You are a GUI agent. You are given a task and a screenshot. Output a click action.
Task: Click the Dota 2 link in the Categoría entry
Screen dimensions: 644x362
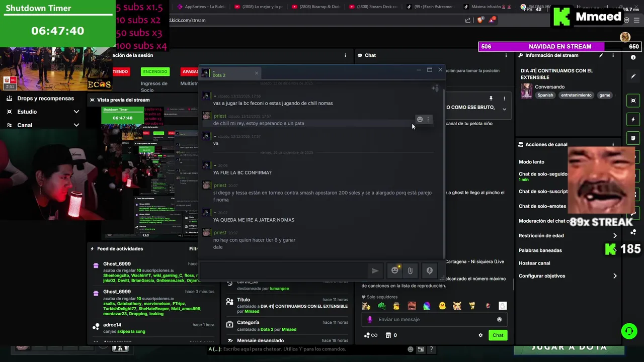click(x=267, y=329)
